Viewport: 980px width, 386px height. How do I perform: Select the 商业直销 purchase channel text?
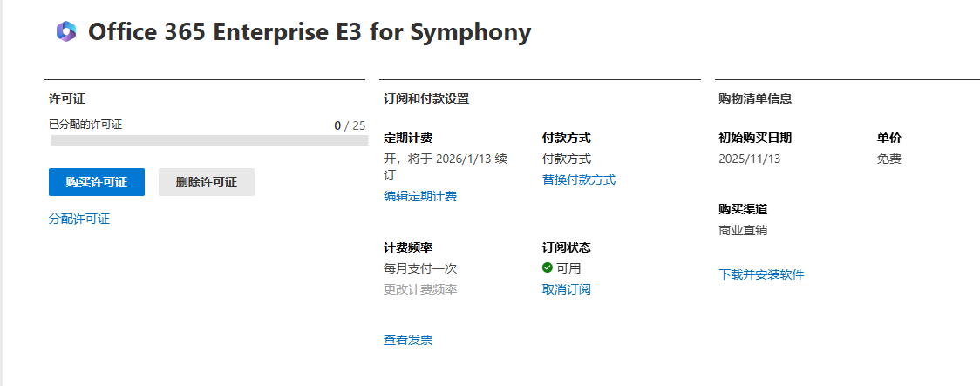pyautogui.click(x=743, y=231)
